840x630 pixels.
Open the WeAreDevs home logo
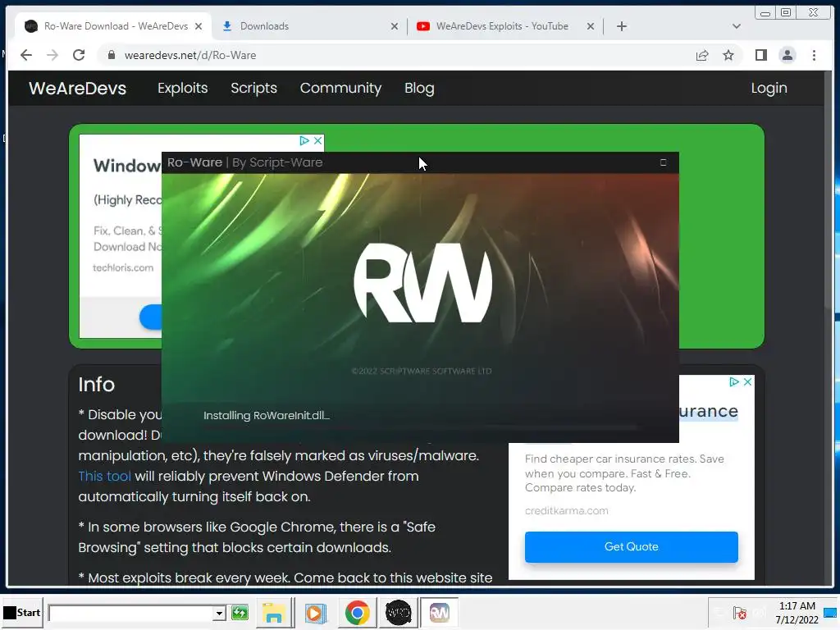(78, 89)
